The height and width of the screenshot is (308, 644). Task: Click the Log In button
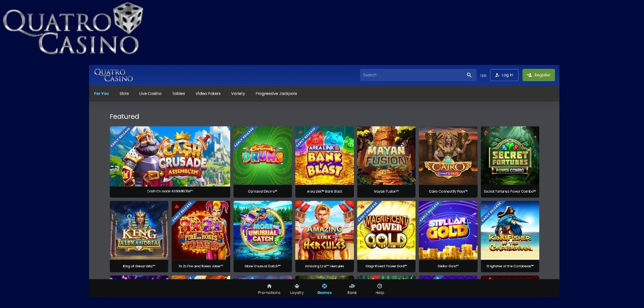coord(504,75)
